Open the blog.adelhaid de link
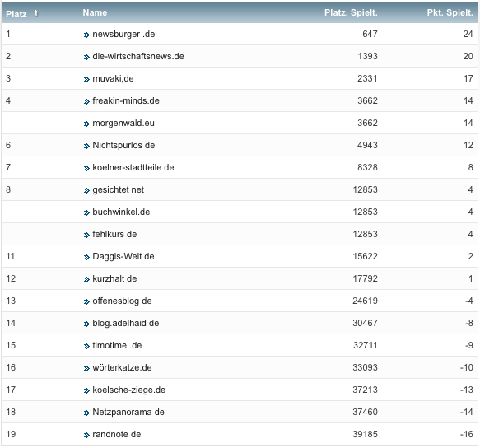 tap(125, 323)
